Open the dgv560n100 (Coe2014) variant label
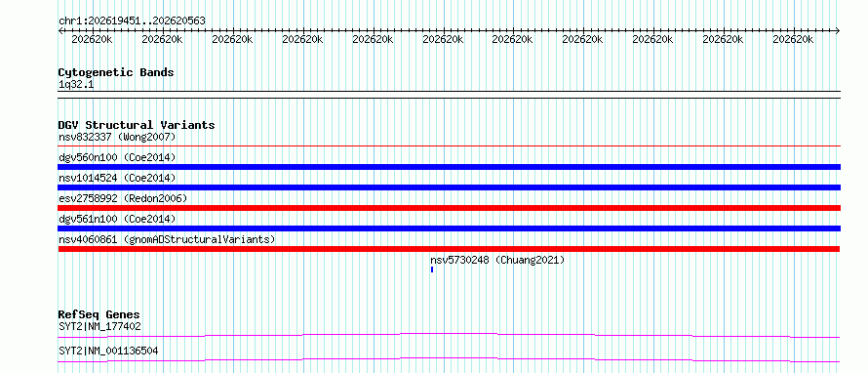868x373 pixels. (x=117, y=158)
